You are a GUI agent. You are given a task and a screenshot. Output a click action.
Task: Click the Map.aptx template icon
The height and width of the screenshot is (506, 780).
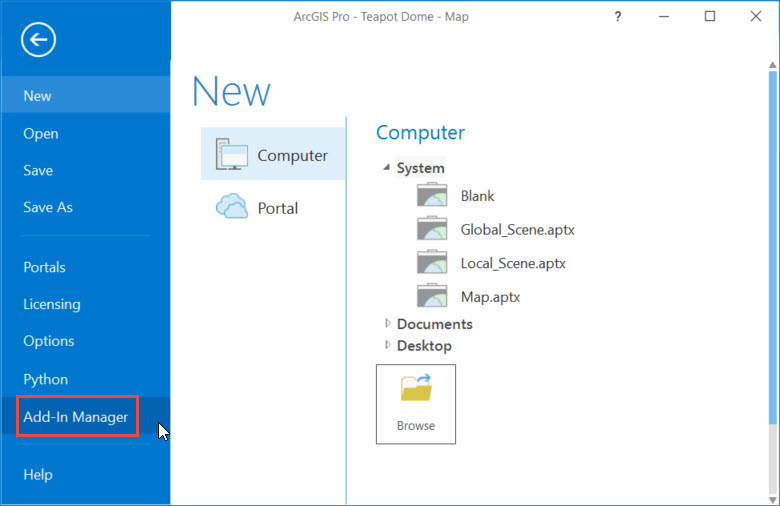432,296
